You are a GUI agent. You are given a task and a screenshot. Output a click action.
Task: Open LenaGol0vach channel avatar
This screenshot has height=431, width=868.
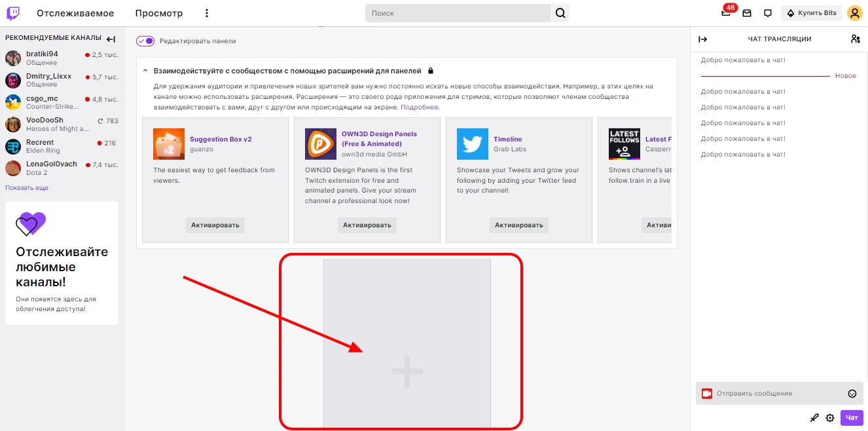(13, 168)
